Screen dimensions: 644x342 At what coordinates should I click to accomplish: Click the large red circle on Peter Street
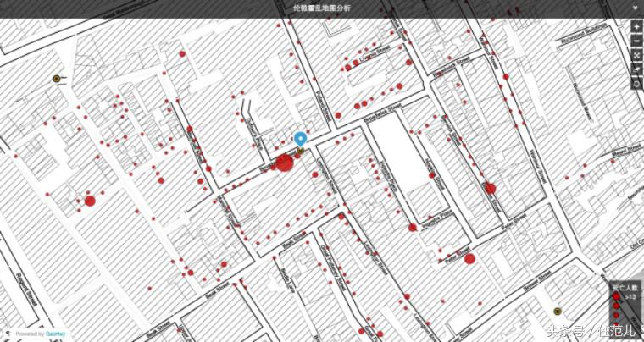click(x=469, y=258)
